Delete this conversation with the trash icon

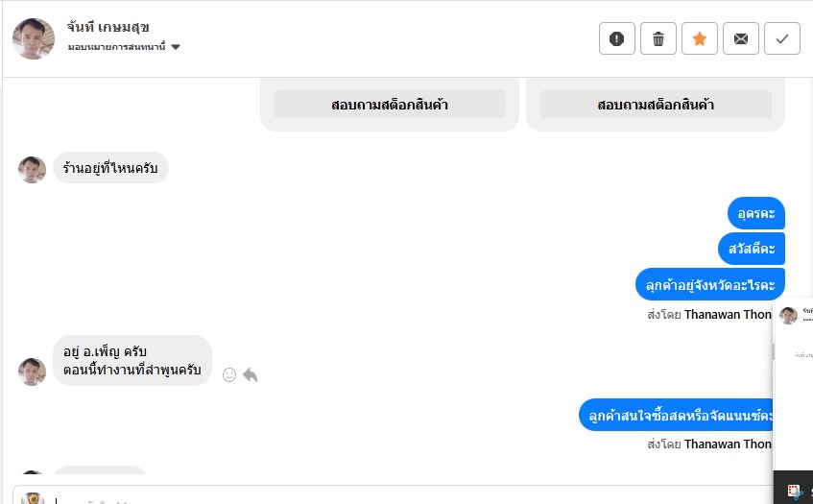[x=658, y=38]
